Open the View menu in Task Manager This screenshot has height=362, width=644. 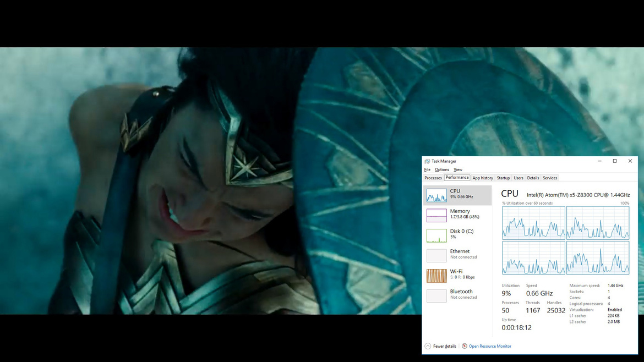[x=458, y=169]
